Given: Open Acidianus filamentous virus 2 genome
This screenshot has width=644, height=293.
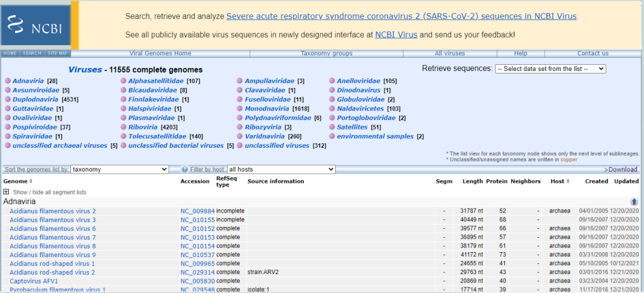Looking at the screenshot, I should [53, 211].
